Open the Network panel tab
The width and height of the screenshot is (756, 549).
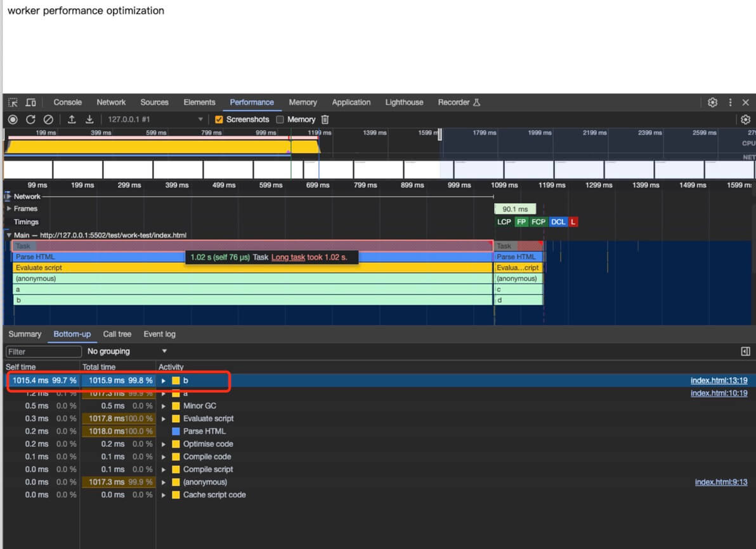click(111, 102)
